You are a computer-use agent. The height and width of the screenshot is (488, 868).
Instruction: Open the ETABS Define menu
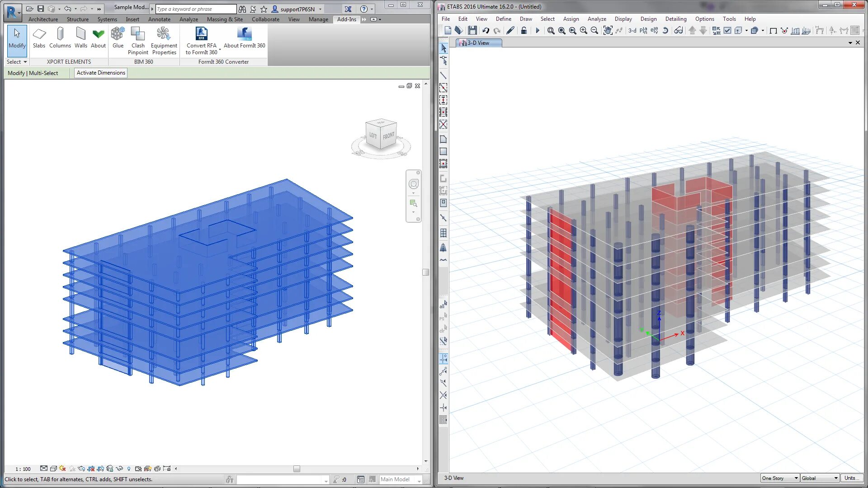pos(503,19)
